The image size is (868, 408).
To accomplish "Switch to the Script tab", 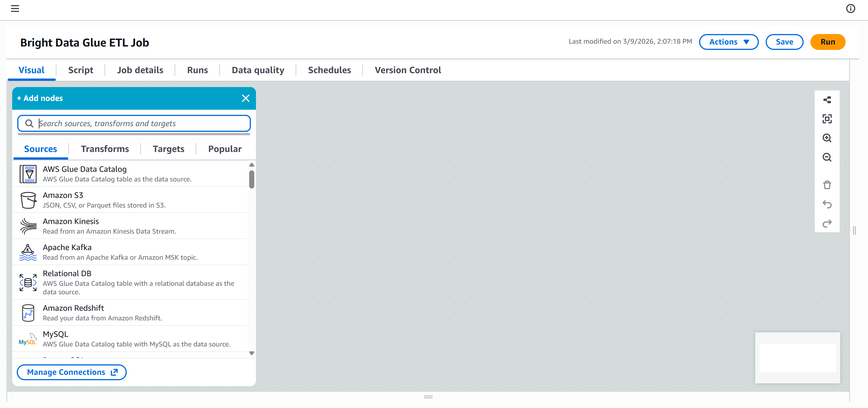I will pos(81,70).
